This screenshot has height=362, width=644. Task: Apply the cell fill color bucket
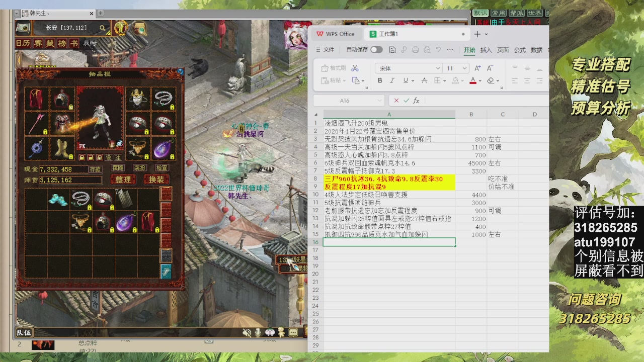[455, 80]
